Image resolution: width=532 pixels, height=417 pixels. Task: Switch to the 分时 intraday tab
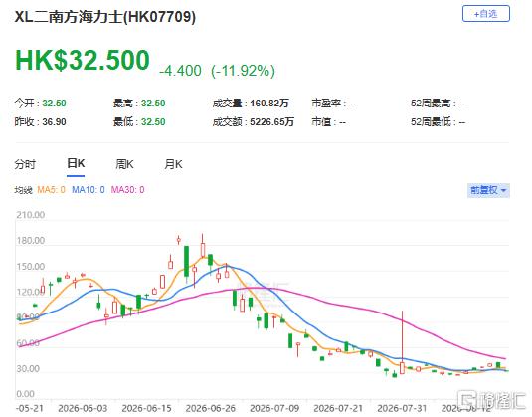coord(25,164)
